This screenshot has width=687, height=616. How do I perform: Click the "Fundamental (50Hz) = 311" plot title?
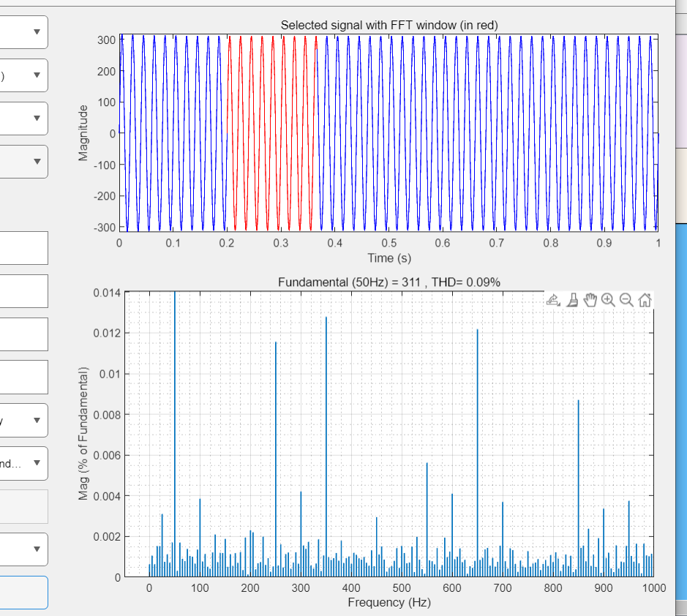pos(389,283)
